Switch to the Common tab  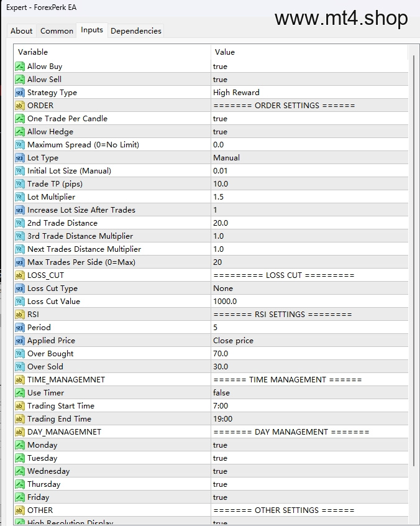tap(57, 31)
